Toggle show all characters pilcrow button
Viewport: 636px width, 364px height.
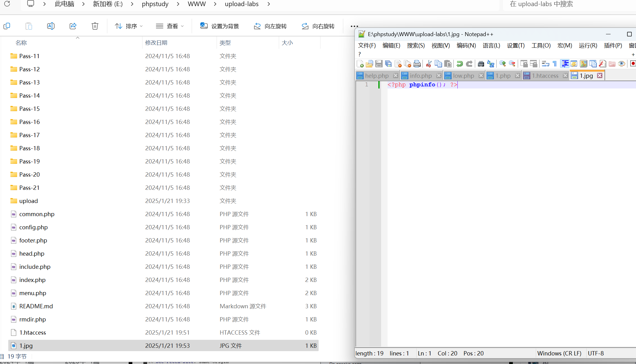[555, 64]
